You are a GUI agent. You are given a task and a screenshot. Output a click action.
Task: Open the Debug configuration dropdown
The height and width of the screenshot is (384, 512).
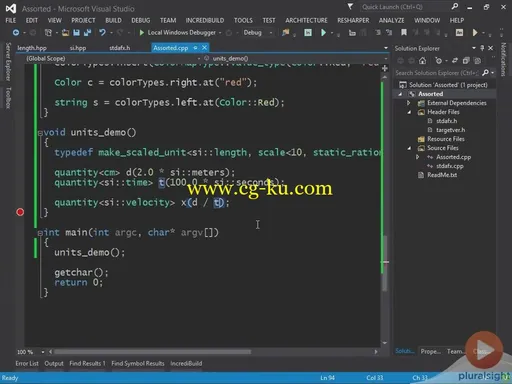[271, 33]
